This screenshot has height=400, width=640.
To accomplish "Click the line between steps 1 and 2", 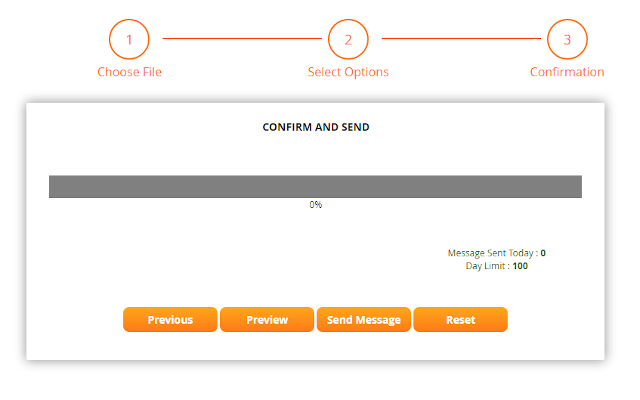I will 239,39.
